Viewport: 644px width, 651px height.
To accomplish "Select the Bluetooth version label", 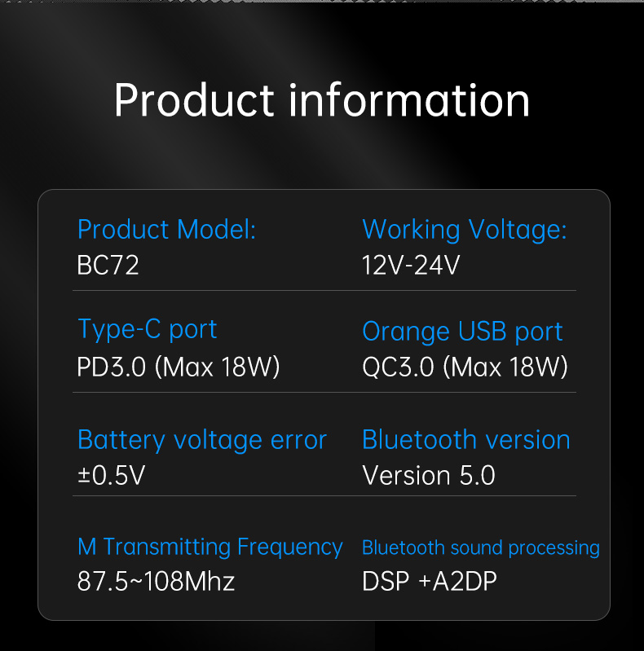I will 465,439.
